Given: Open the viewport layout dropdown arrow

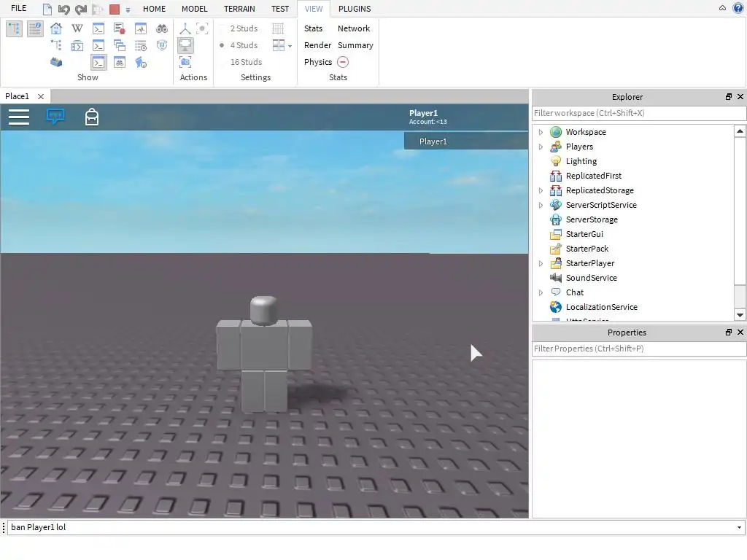Looking at the screenshot, I should 290,46.
